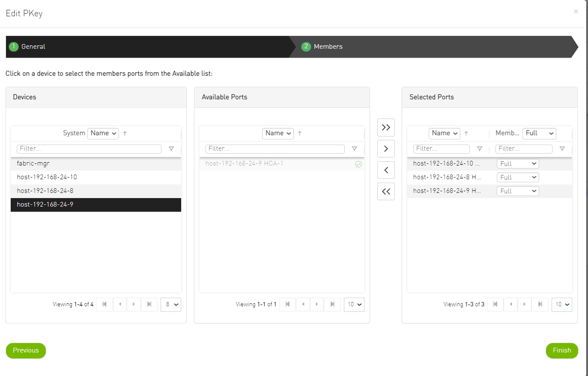588x376 pixels.
Task: Toggle ascending sort arrow in Devices header
Action: tap(125, 133)
